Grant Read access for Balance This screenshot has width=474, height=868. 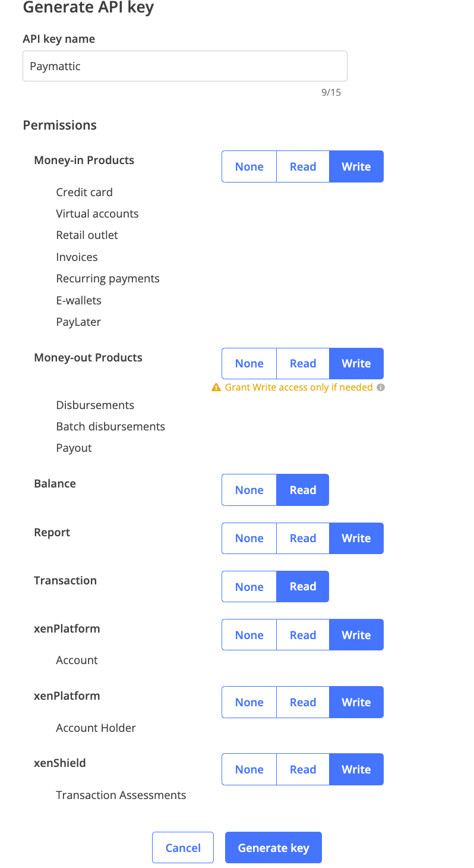point(302,490)
